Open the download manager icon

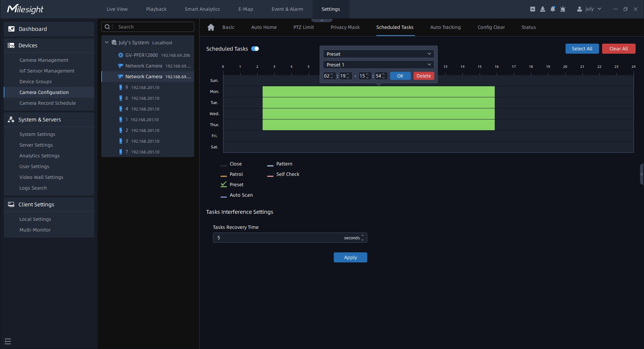tap(542, 9)
